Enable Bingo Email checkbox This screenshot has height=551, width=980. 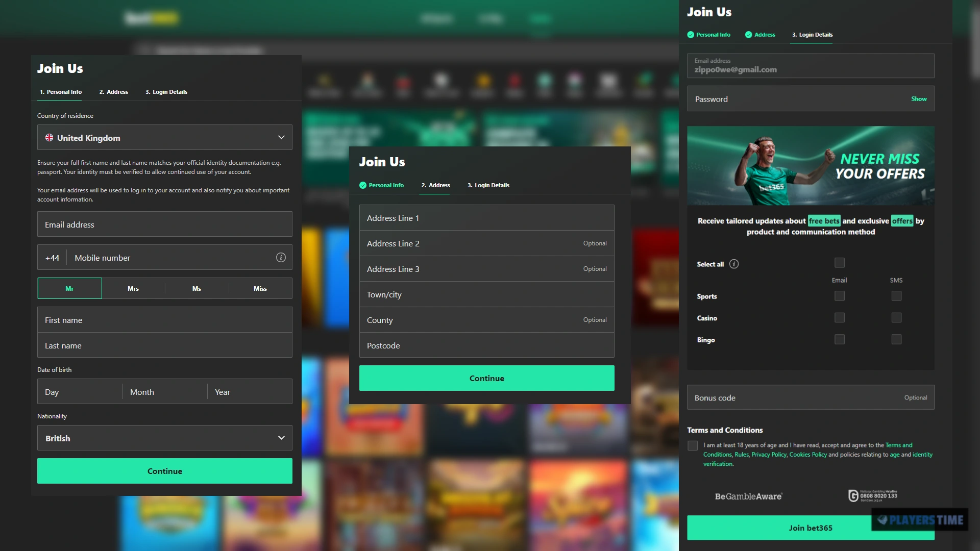[x=840, y=339]
